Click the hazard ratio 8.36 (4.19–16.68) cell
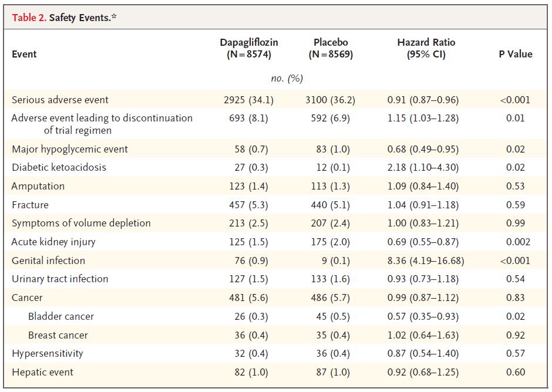552x392 pixels. click(426, 261)
